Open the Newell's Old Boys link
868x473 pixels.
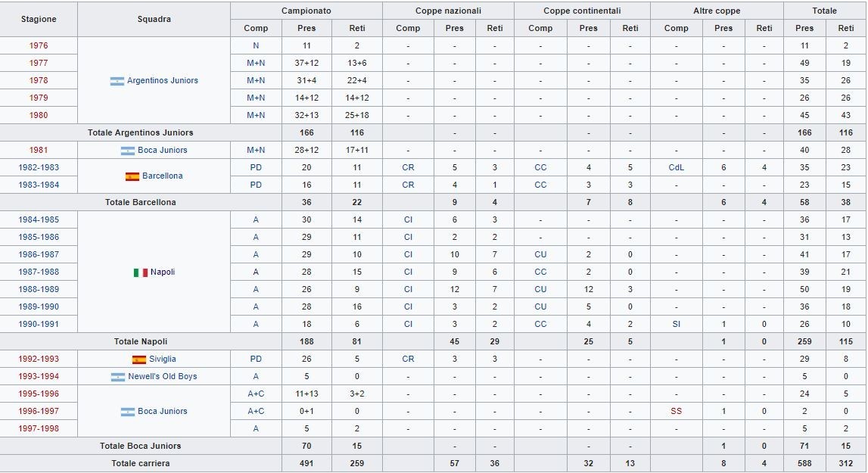162,377
